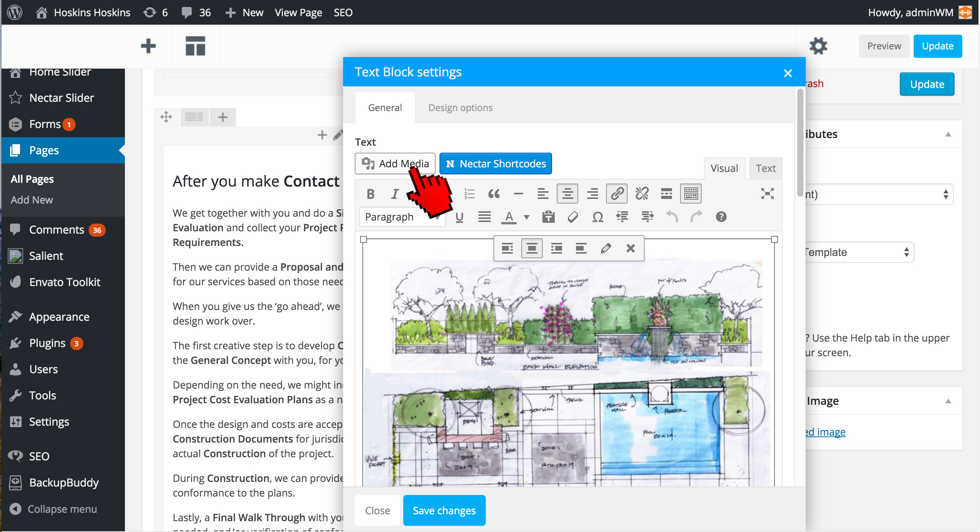Edit image with pencil icon
980x532 pixels.
click(x=606, y=248)
